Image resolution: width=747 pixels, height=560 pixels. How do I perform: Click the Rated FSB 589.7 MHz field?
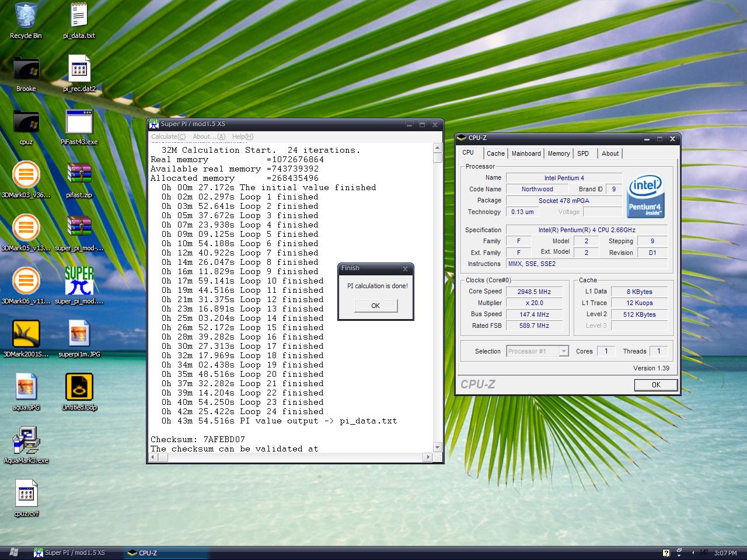coord(534,325)
